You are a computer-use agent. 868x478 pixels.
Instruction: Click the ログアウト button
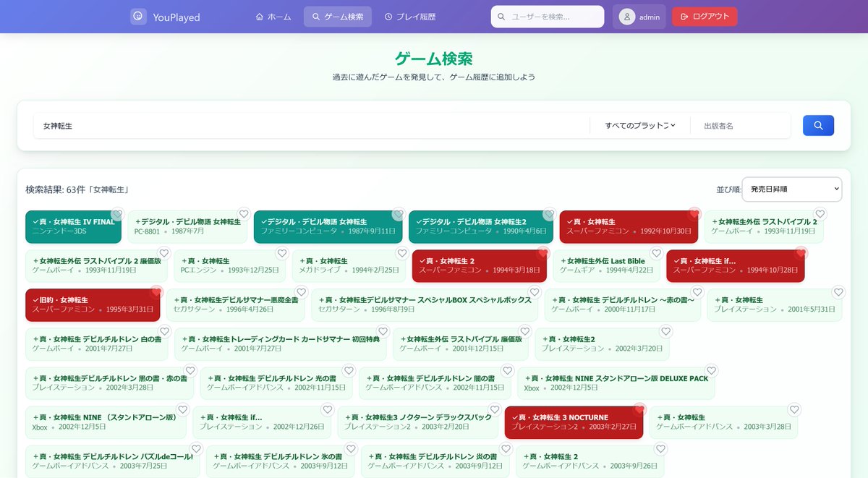pos(705,17)
